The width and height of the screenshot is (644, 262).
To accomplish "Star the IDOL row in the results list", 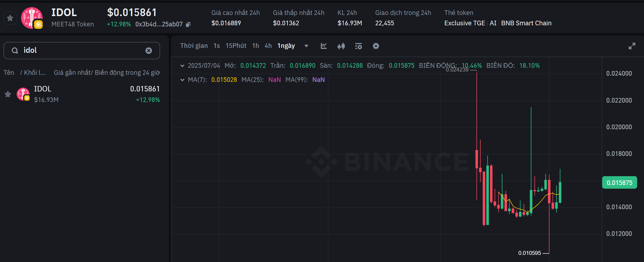I will click(8, 94).
